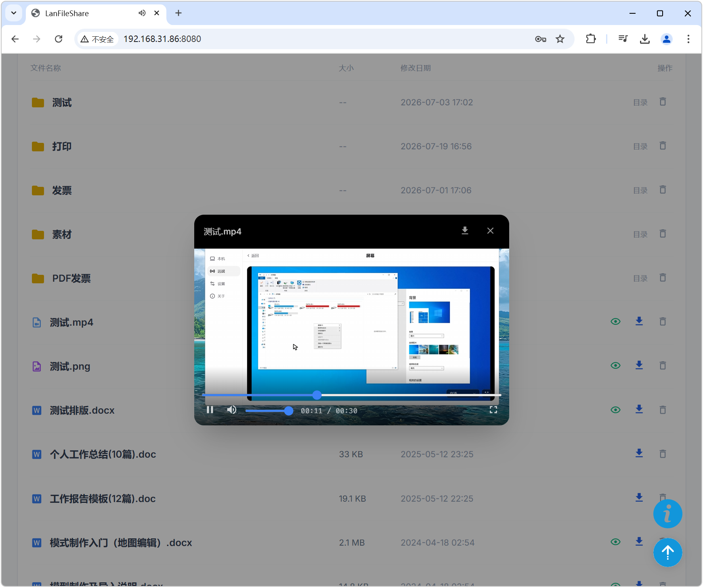Image resolution: width=703 pixels, height=588 pixels.
Task: Preview 测试.png using the eye icon
Action: coord(615,366)
